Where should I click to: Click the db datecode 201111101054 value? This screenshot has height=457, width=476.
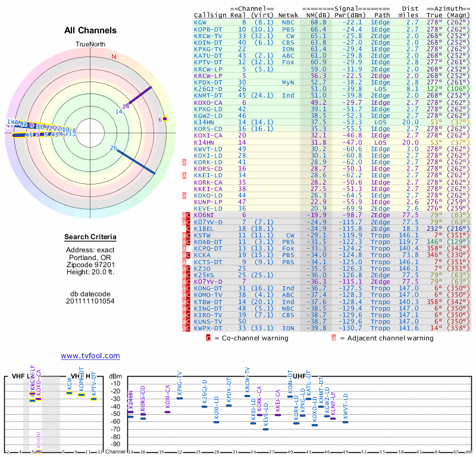pos(90,301)
